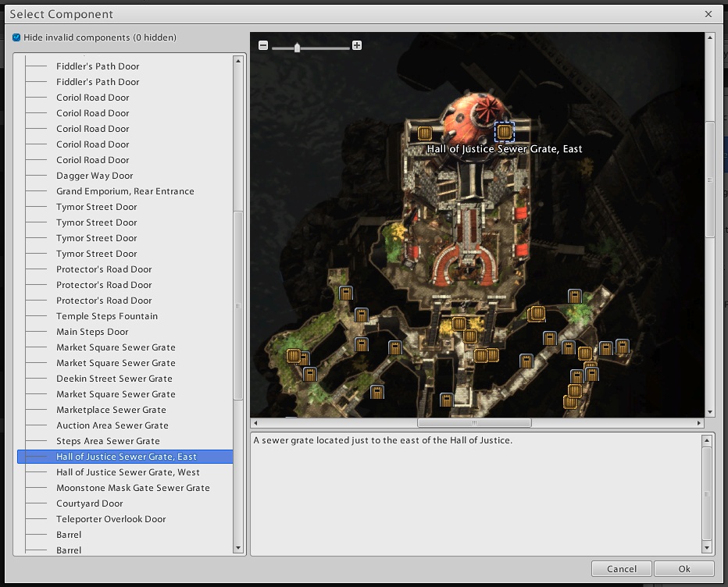Screen dimensions: 728x587
Task: Click the Cancel button
Action: (x=621, y=569)
